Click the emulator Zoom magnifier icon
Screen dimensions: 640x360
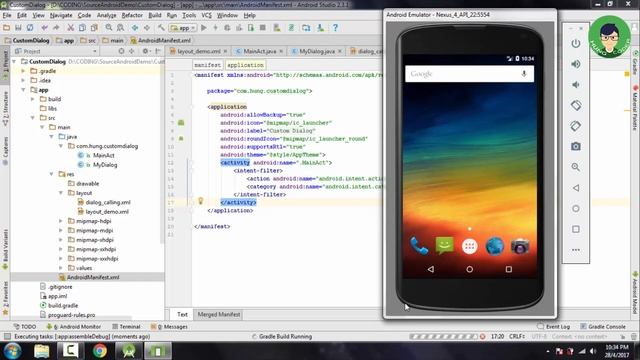tap(576, 167)
